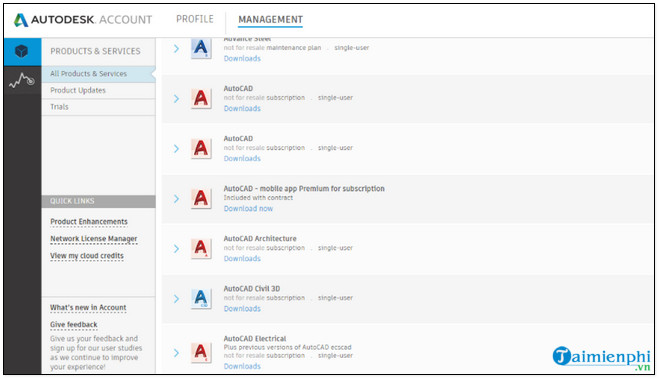Switch to the Profile tab

[195, 19]
